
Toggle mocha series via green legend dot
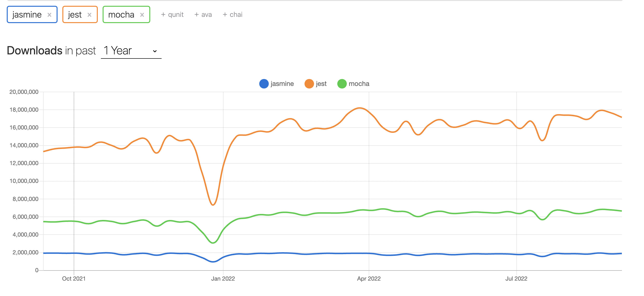tap(342, 84)
